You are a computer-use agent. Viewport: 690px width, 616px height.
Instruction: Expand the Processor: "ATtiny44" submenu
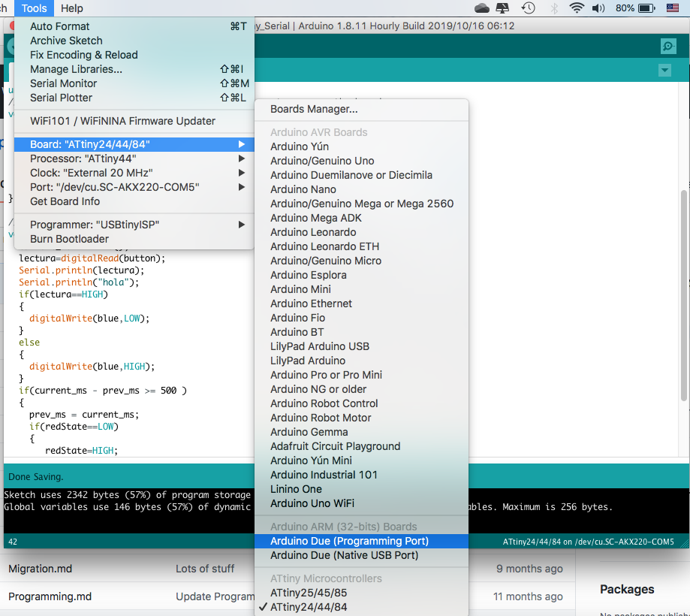134,159
